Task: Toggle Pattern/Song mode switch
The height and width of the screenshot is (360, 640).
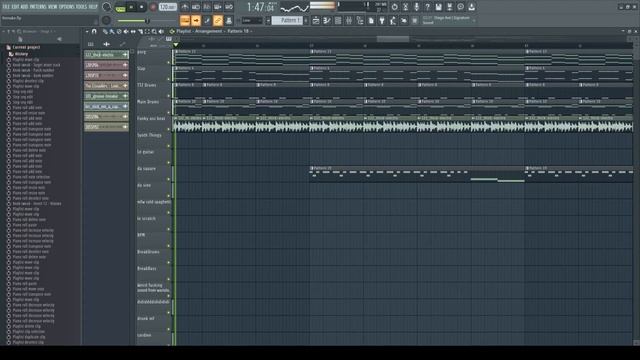Action: coord(120,7)
